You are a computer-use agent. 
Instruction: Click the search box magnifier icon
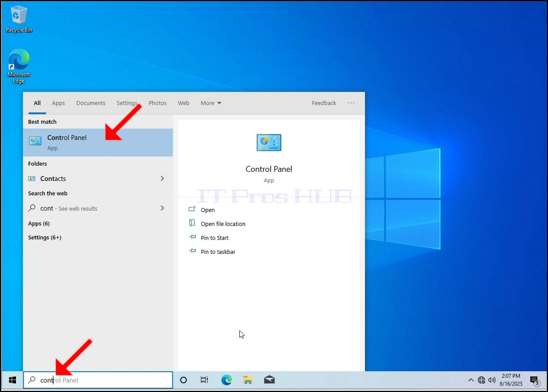pyautogui.click(x=32, y=380)
